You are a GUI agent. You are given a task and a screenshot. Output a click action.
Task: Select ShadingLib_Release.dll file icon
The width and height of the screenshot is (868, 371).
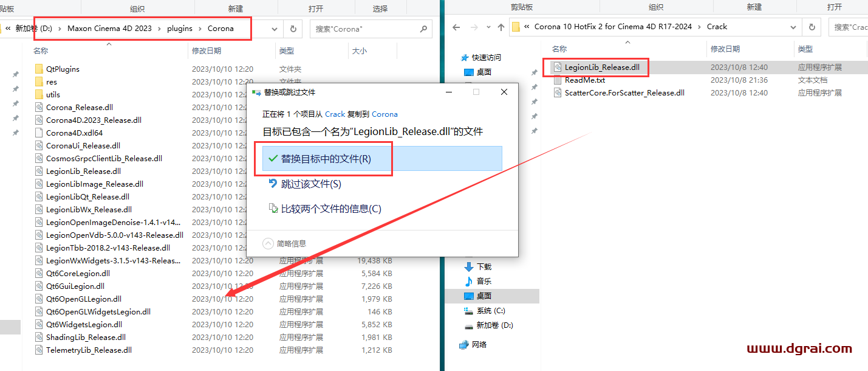[x=39, y=337]
